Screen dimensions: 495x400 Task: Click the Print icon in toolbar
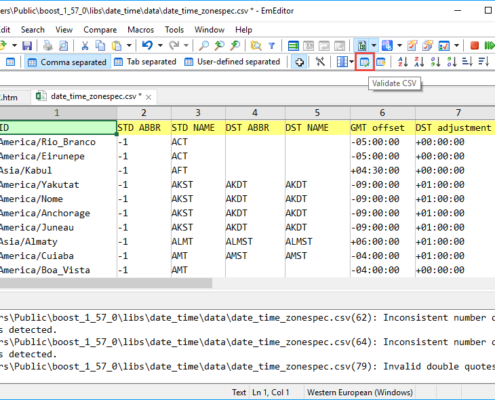(48, 45)
